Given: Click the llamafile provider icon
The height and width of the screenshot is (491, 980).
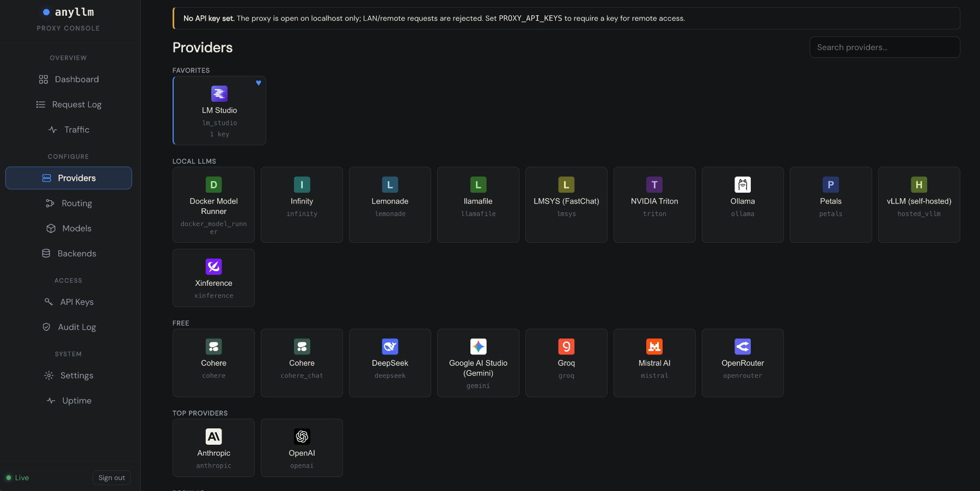Looking at the screenshot, I should pyautogui.click(x=478, y=185).
